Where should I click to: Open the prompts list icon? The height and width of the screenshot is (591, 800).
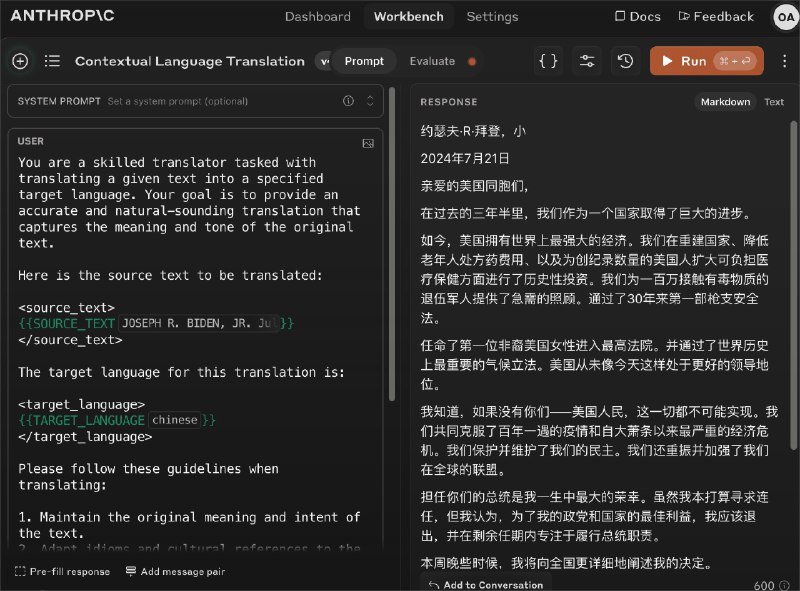tap(52, 61)
